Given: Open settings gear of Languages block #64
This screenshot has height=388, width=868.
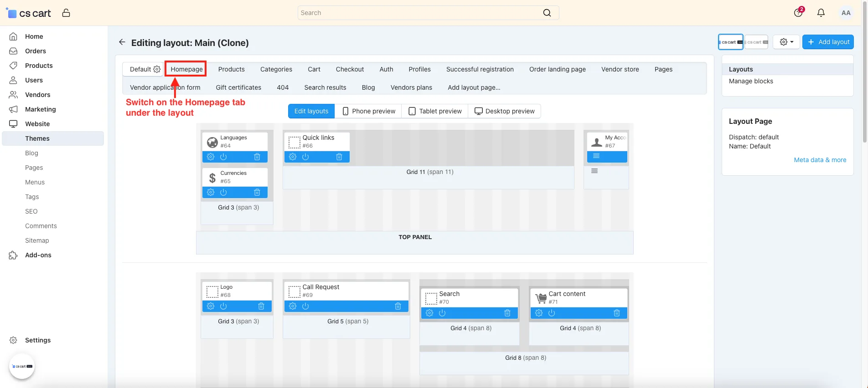Looking at the screenshot, I should [211, 157].
